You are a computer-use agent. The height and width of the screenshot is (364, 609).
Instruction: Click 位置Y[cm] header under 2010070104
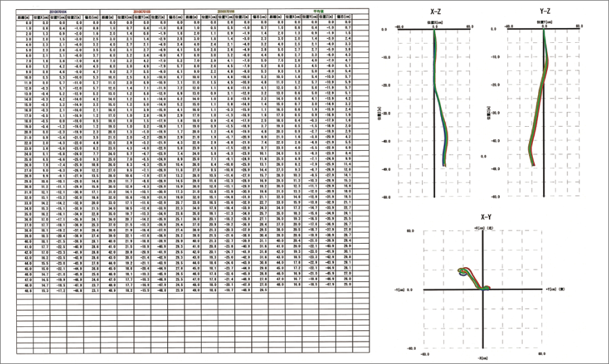pyautogui.click(x=58, y=17)
